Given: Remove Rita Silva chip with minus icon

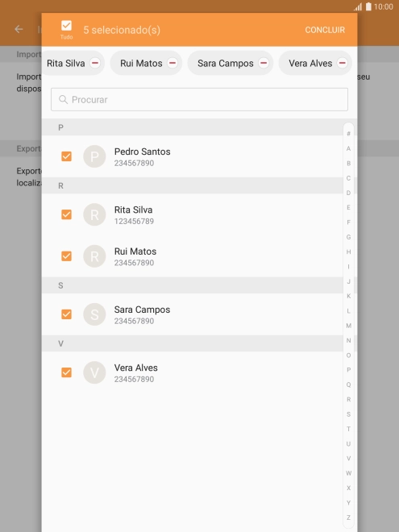Looking at the screenshot, I should click(x=95, y=63).
